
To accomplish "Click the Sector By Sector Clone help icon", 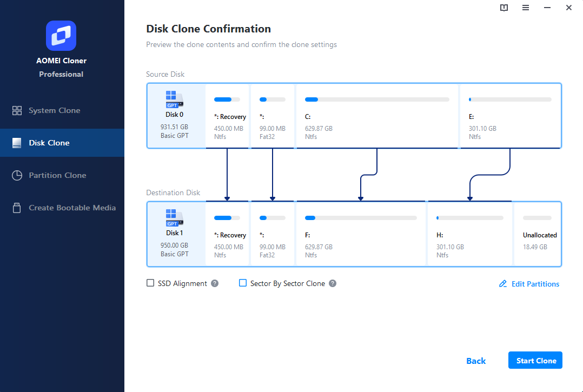I will pos(333,283).
